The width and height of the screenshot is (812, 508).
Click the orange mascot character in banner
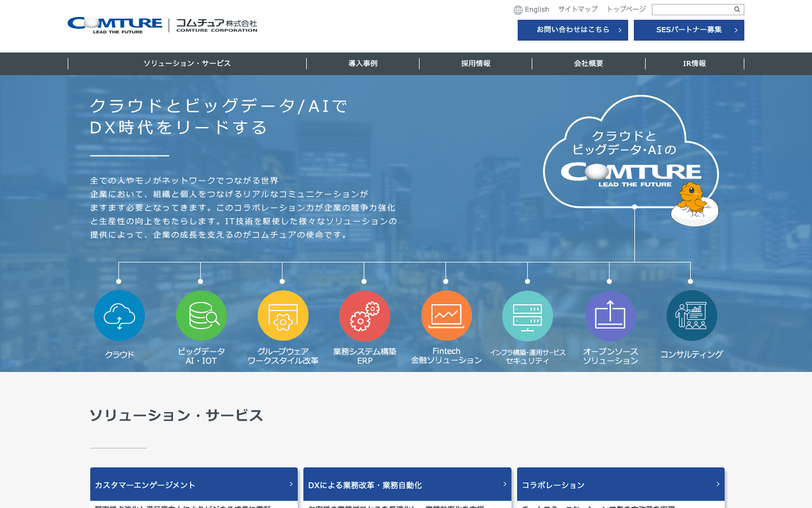(694, 204)
